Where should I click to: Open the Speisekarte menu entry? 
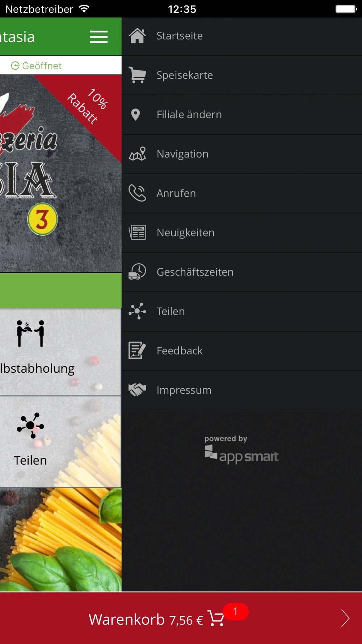[x=242, y=75]
